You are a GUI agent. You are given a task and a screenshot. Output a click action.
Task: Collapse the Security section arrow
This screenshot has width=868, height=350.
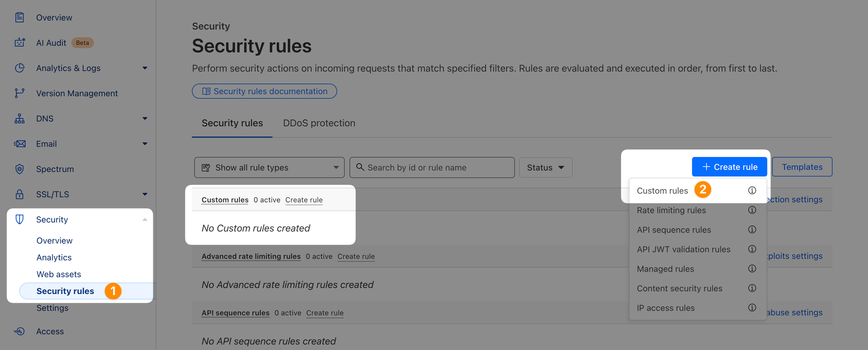145,219
